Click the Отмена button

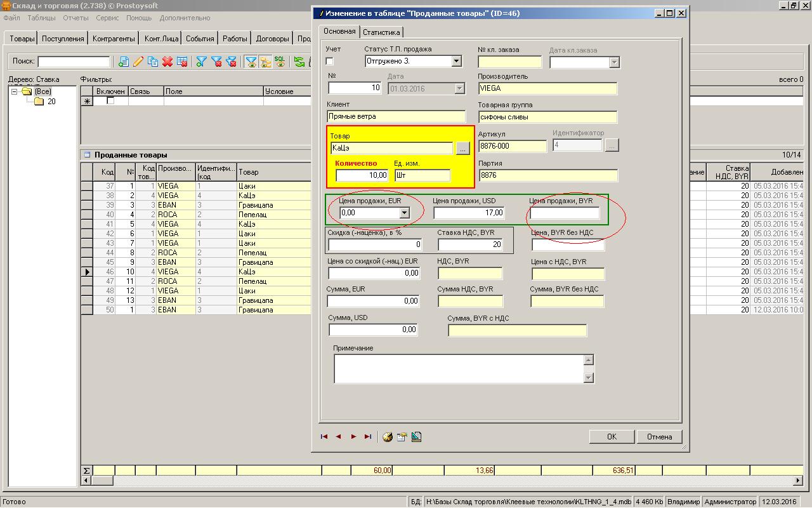[660, 437]
